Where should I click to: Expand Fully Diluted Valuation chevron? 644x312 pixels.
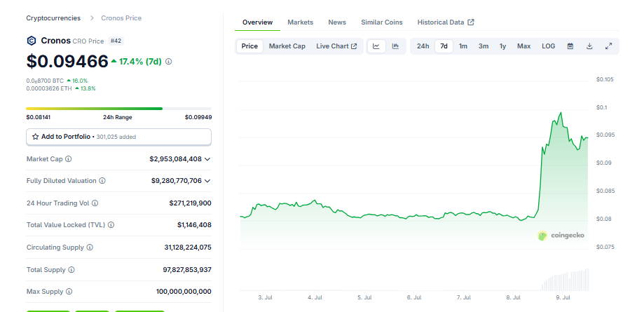[x=207, y=181]
